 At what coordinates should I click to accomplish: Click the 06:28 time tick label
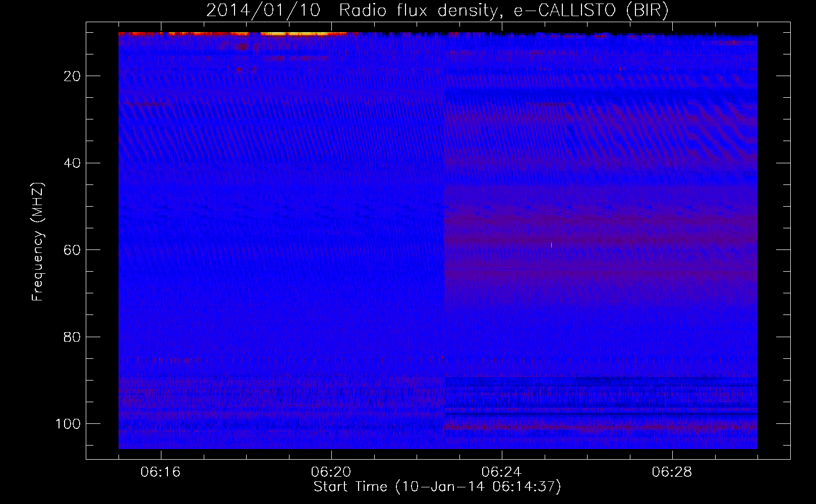[x=672, y=472]
